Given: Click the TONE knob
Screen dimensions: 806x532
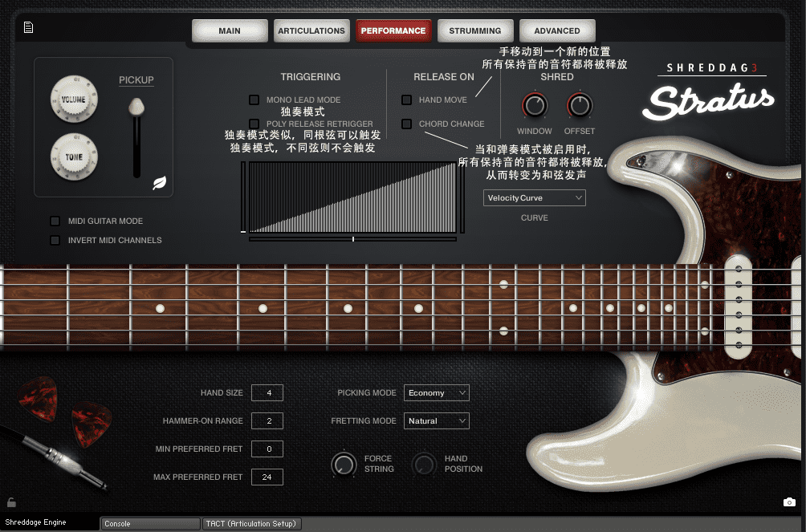Looking at the screenshot, I should [x=74, y=156].
